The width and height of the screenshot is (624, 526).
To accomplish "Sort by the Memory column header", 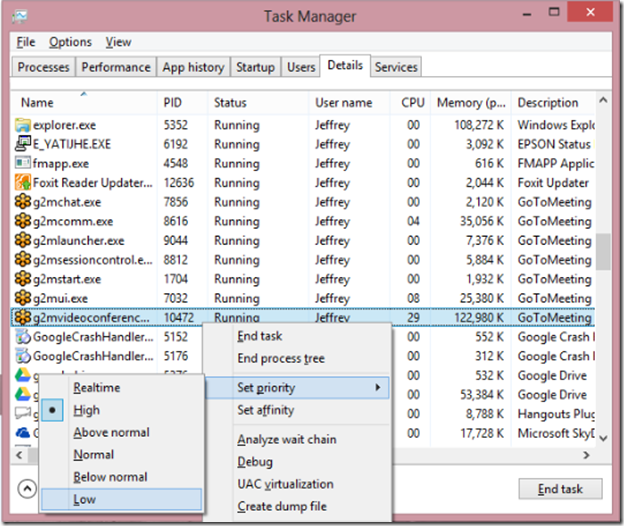I will [x=471, y=103].
